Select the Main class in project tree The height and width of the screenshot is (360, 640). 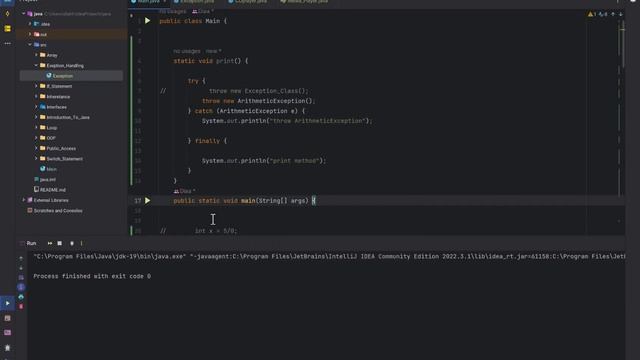(48, 169)
